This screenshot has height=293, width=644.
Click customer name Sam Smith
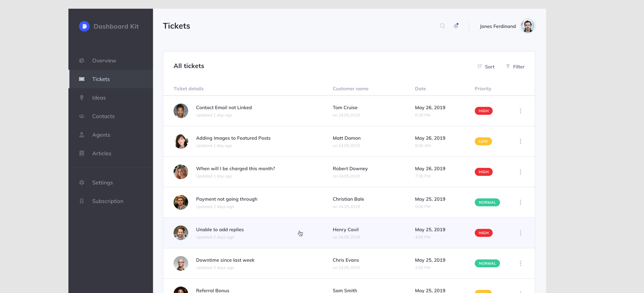tap(345, 290)
